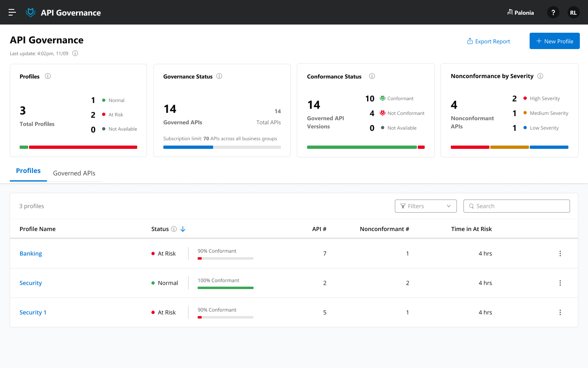588x368 pixels.
Task: Open the Filters dropdown
Action: [426, 206]
